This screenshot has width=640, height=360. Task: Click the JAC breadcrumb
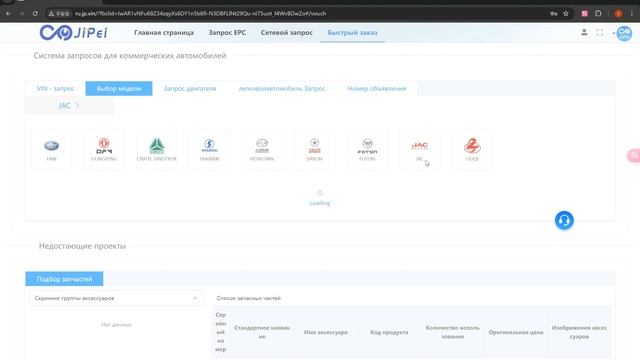64,106
